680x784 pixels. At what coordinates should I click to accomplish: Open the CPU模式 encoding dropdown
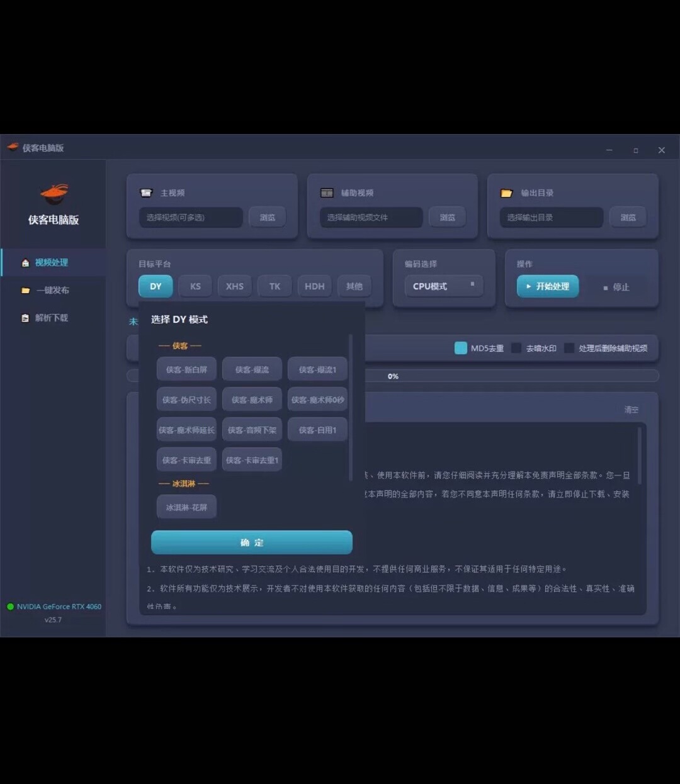[444, 286]
